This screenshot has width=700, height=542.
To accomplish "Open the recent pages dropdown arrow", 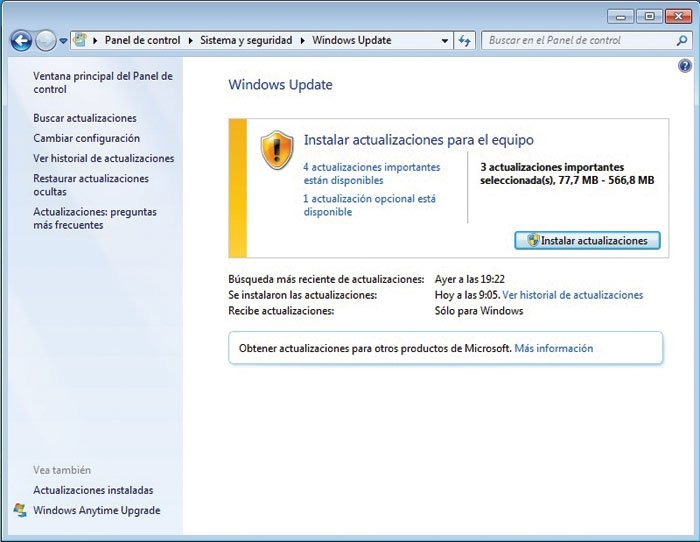I will [63, 41].
